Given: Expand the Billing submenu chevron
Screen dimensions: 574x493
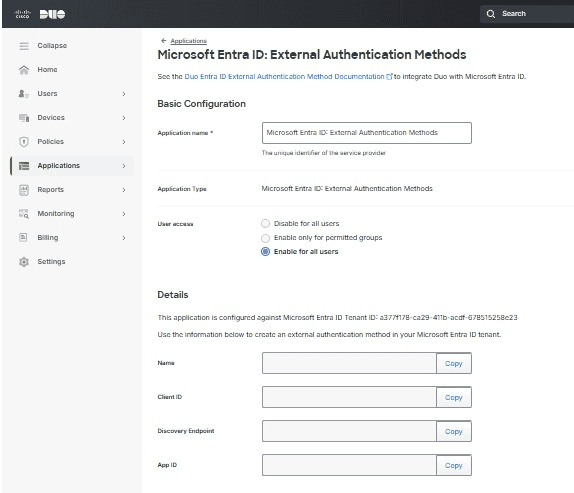Looking at the screenshot, I should pyautogui.click(x=124, y=238).
